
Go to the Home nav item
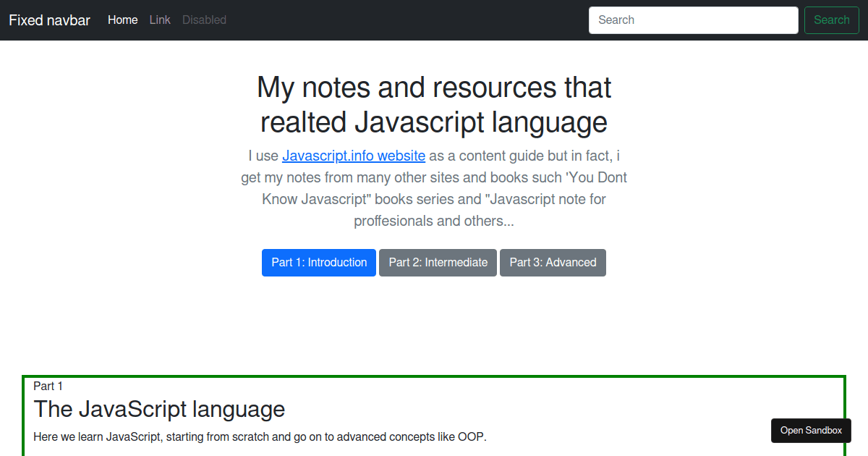click(x=122, y=20)
